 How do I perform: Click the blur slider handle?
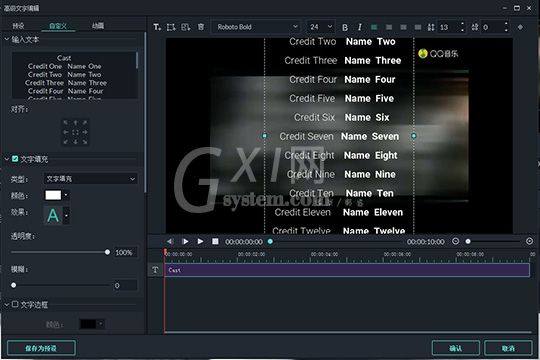click(x=13, y=285)
